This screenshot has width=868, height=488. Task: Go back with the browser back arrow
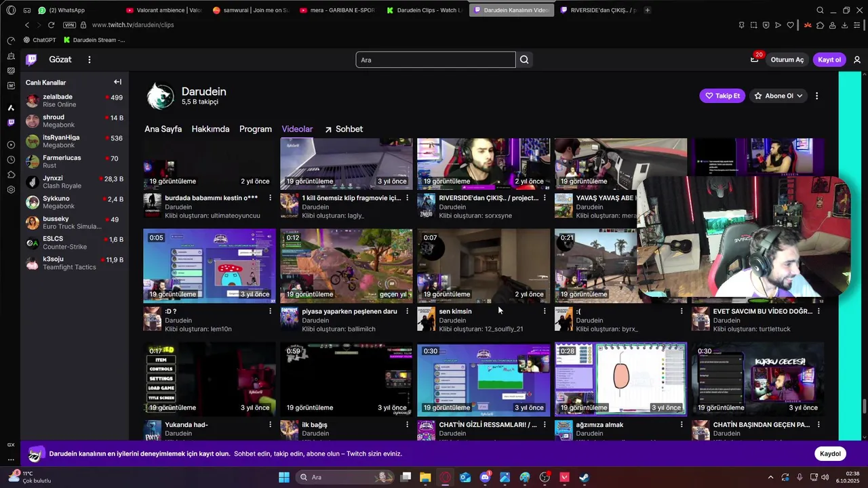27,25
